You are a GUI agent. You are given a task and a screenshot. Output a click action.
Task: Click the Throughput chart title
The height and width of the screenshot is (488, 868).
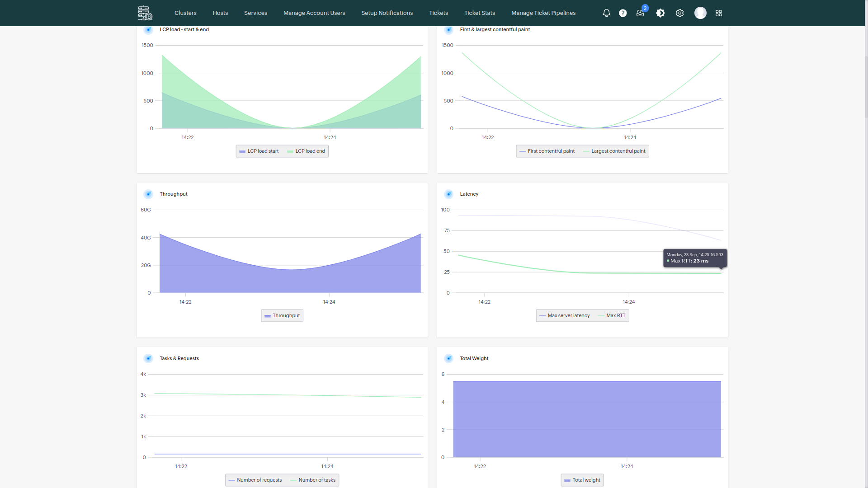point(174,194)
